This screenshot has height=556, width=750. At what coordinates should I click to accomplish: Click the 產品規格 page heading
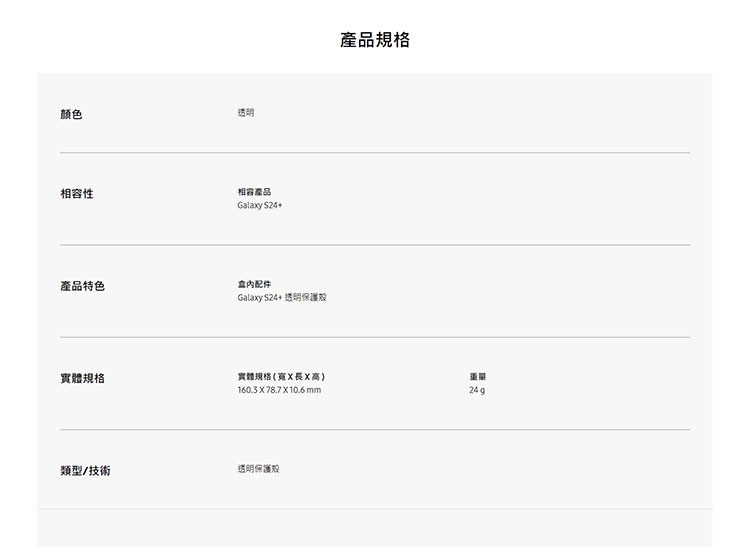[x=375, y=40]
